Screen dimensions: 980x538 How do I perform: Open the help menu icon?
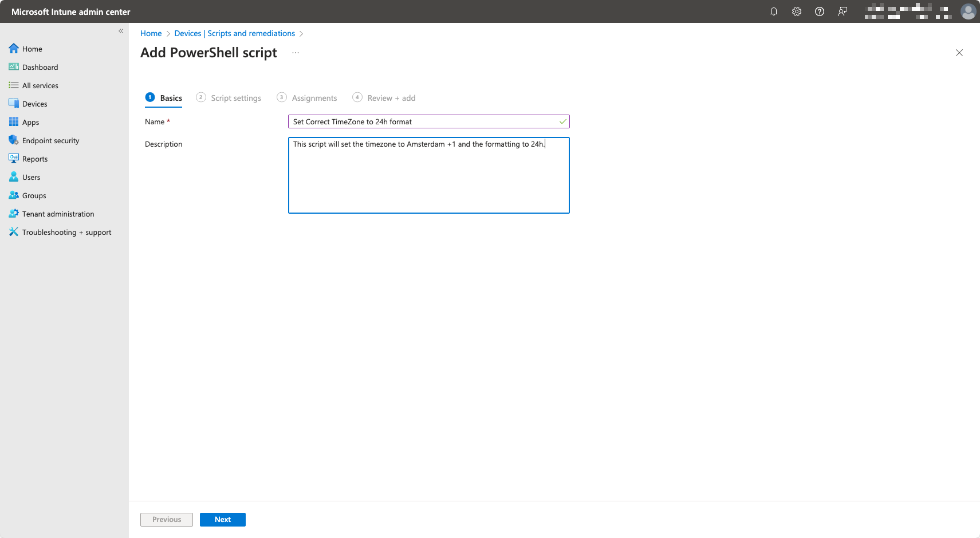(820, 11)
